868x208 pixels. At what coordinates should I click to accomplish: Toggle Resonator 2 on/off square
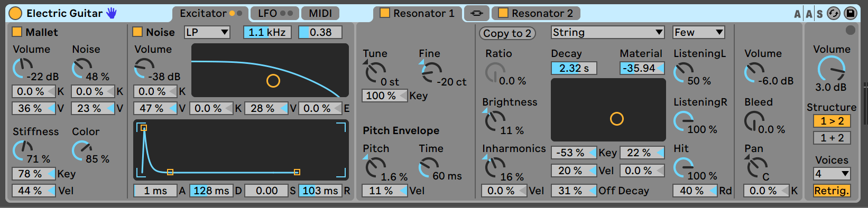click(x=503, y=13)
